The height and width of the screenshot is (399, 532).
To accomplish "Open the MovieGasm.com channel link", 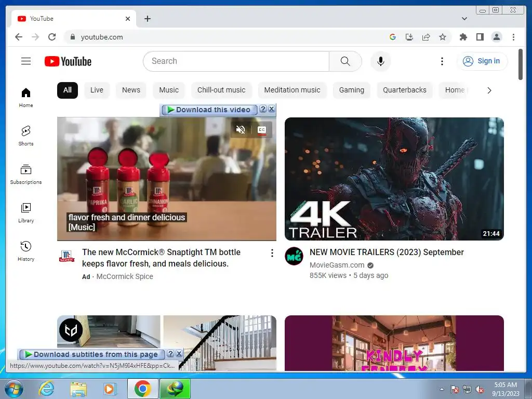I will 337,265.
